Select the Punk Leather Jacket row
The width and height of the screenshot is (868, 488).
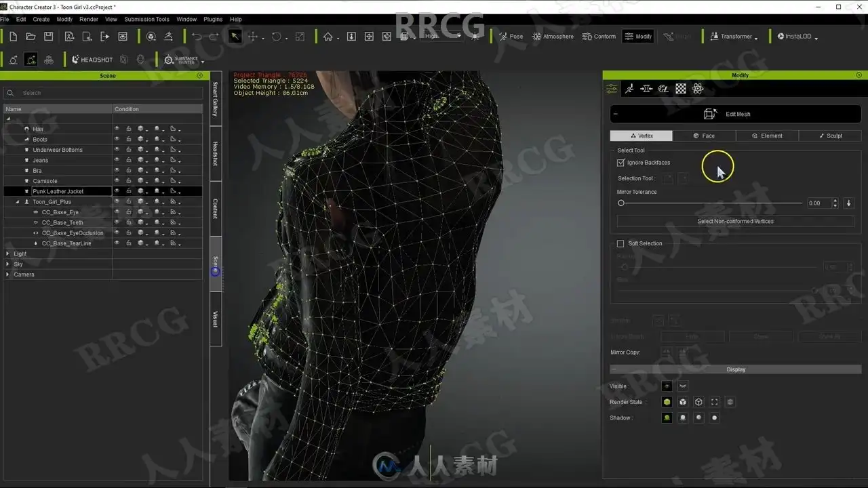(103, 191)
